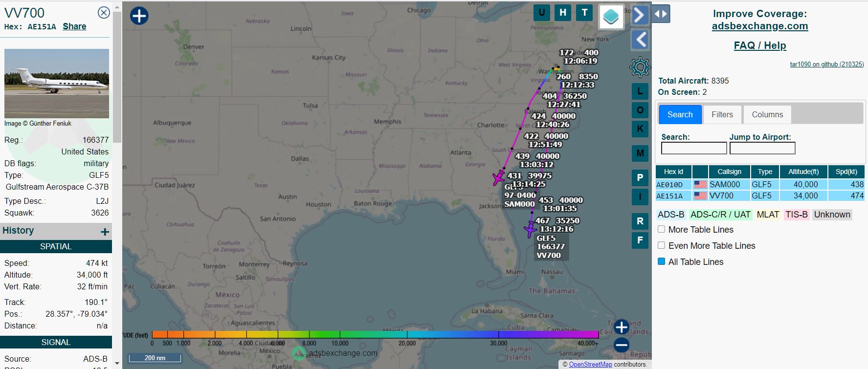The height and width of the screenshot is (369, 868).
Task: Toggle the sidebar expand double-arrow button
Action: (661, 14)
